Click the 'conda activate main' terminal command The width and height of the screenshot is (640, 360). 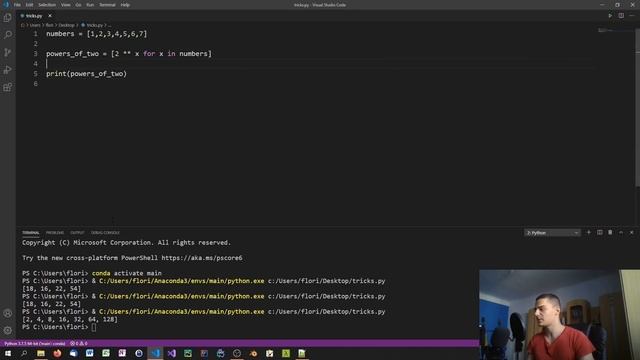click(x=127, y=273)
